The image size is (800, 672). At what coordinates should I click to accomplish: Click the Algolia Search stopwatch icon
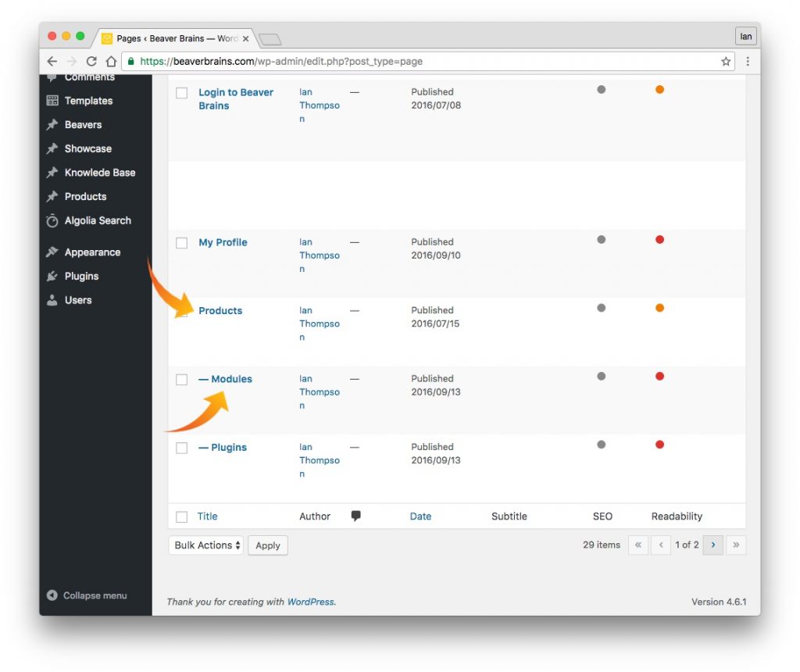(52, 220)
